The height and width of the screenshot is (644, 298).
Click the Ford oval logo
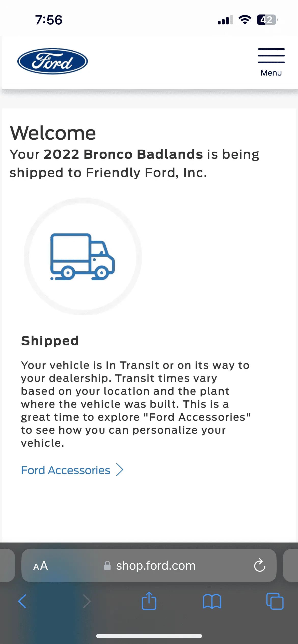(52, 61)
